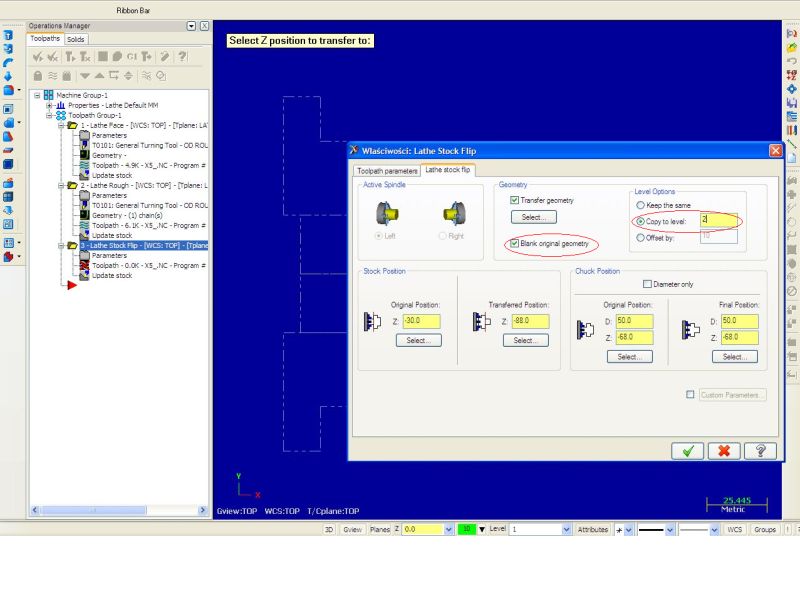Collapse the 1 - Lathe Face operation
This screenshot has width=800, height=596.
[x=61, y=126]
